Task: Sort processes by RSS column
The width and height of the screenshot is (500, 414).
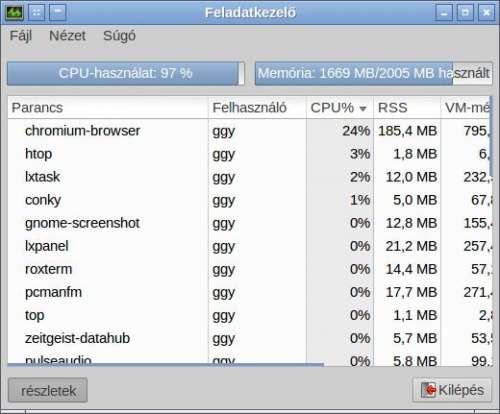Action: (x=407, y=108)
